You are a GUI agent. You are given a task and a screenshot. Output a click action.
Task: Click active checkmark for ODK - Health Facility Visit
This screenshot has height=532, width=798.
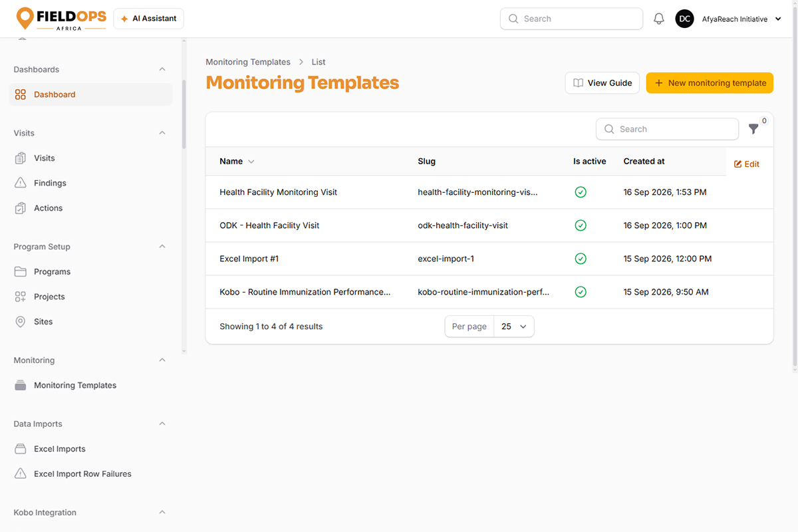(x=581, y=225)
